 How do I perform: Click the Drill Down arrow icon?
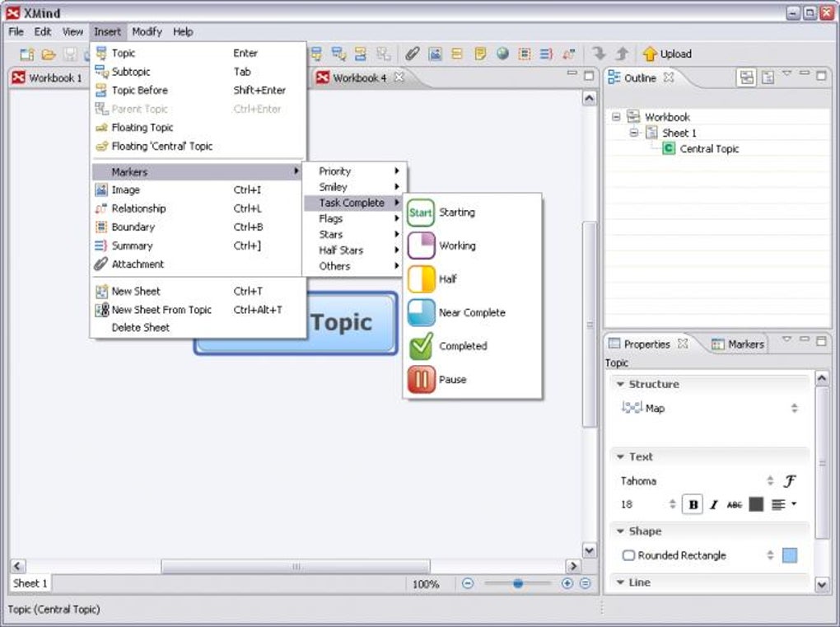(599, 54)
